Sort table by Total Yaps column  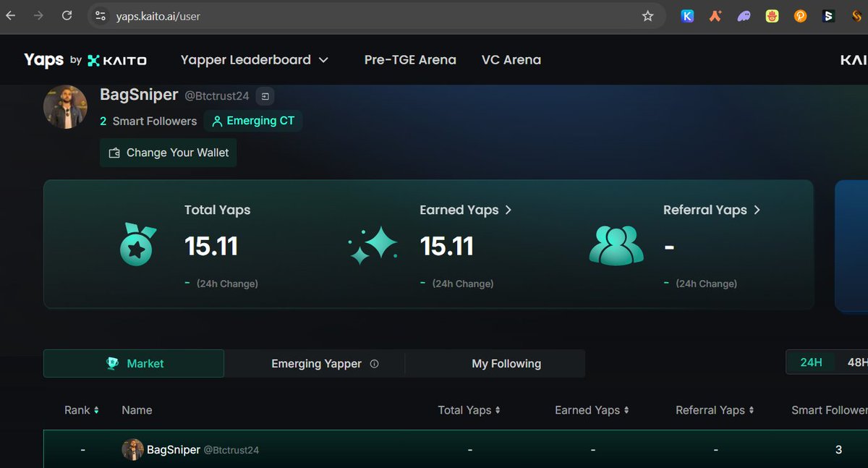coord(469,410)
